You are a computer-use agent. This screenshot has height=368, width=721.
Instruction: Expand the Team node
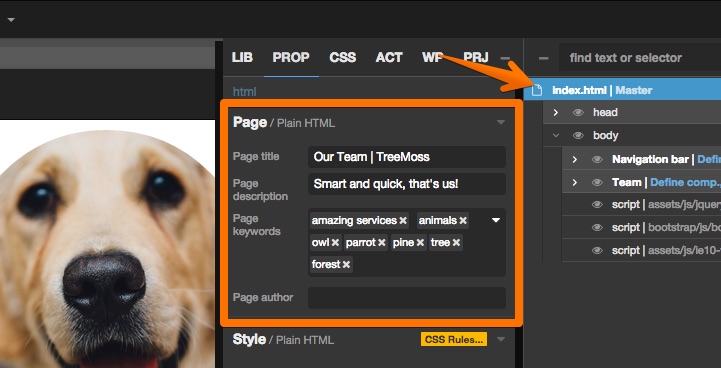(574, 182)
